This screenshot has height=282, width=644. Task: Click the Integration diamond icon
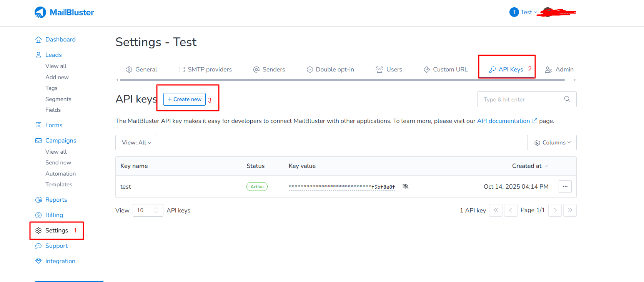tap(38, 261)
